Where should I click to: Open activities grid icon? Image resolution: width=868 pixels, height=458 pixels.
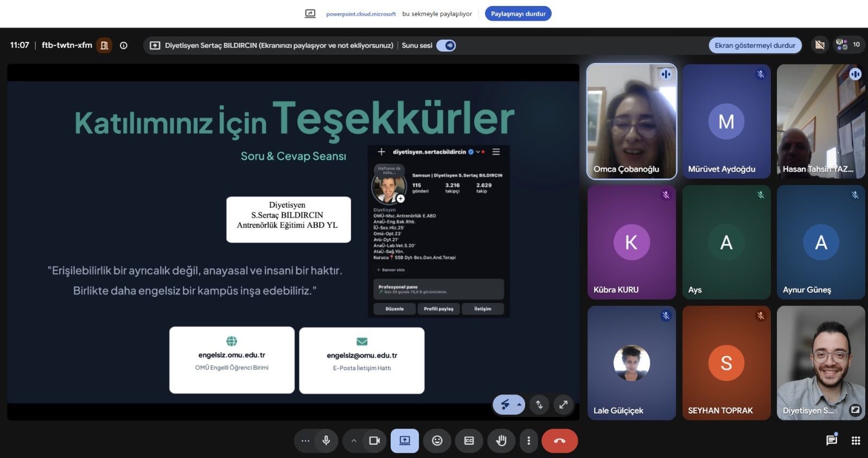(856, 441)
